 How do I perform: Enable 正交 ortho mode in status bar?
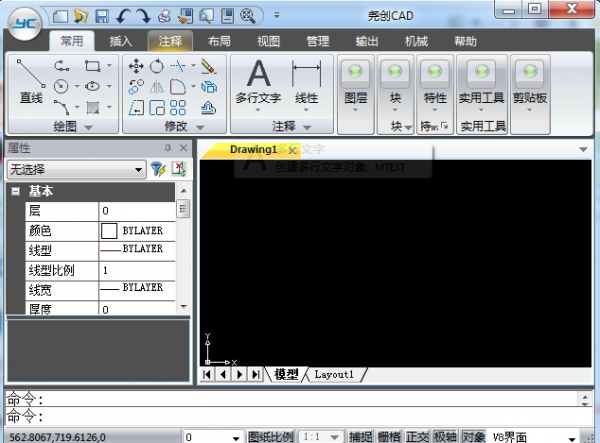(417, 436)
